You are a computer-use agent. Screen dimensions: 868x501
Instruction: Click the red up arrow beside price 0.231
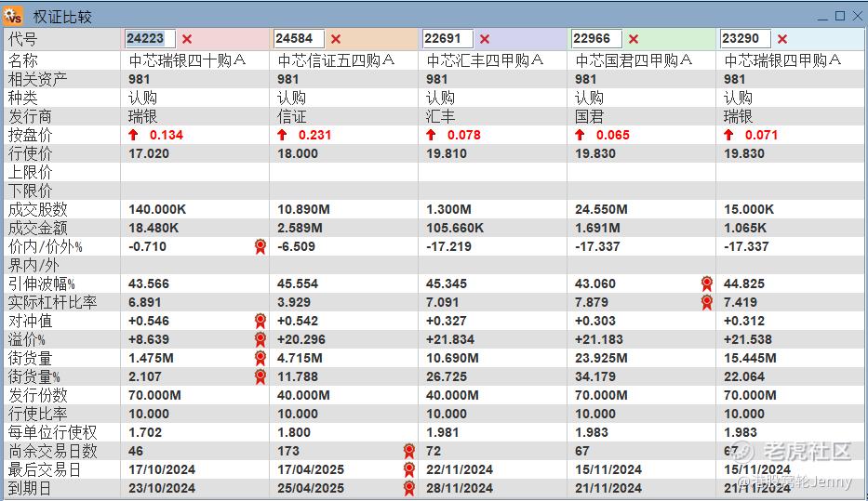click(x=282, y=135)
